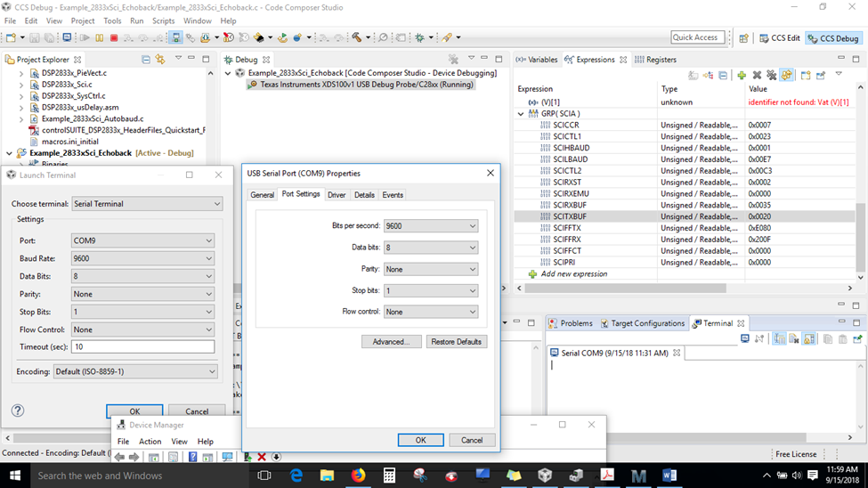This screenshot has width=868, height=488.
Task: Click the help question mark in Launch Terminal
Action: (18, 411)
